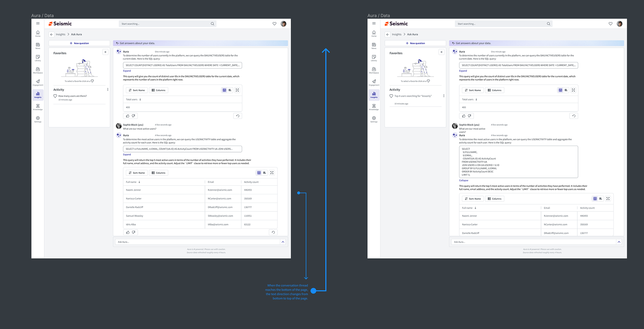Image resolution: width=644 pixels, height=329 pixels.
Task: Open Sort: Name above Full name table, left frame
Action: click(137, 173)
